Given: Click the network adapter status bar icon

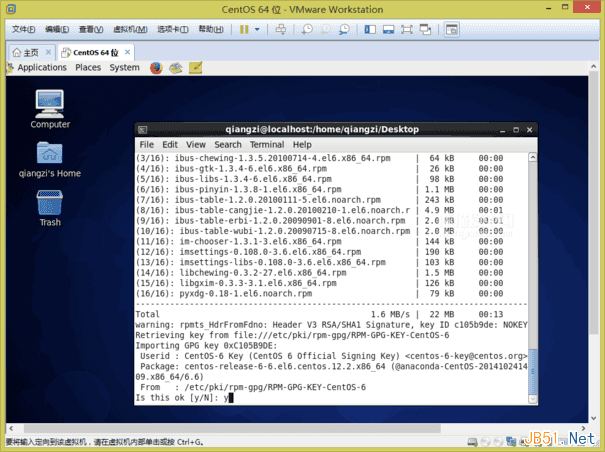Looking at the screenshot, I should point(511,442).
